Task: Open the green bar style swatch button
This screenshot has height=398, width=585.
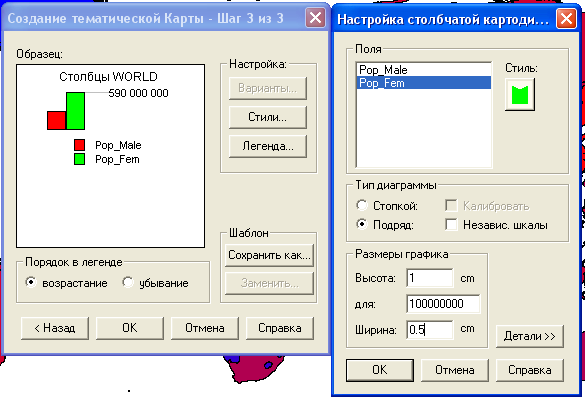Action: point(520,94)
